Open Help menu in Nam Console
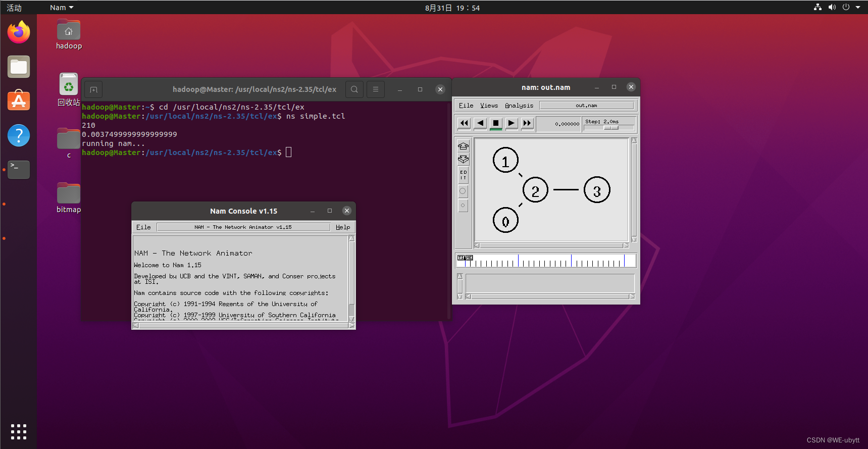Screen dimensions: 868x449 [x=343, y=227]
